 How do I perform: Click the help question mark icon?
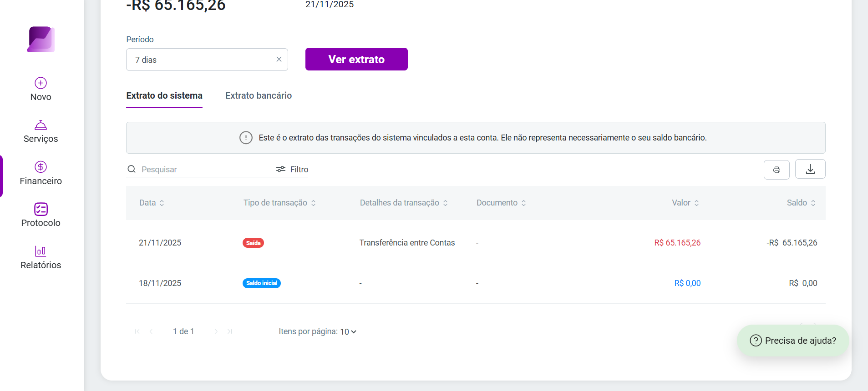tap(756, 341)
